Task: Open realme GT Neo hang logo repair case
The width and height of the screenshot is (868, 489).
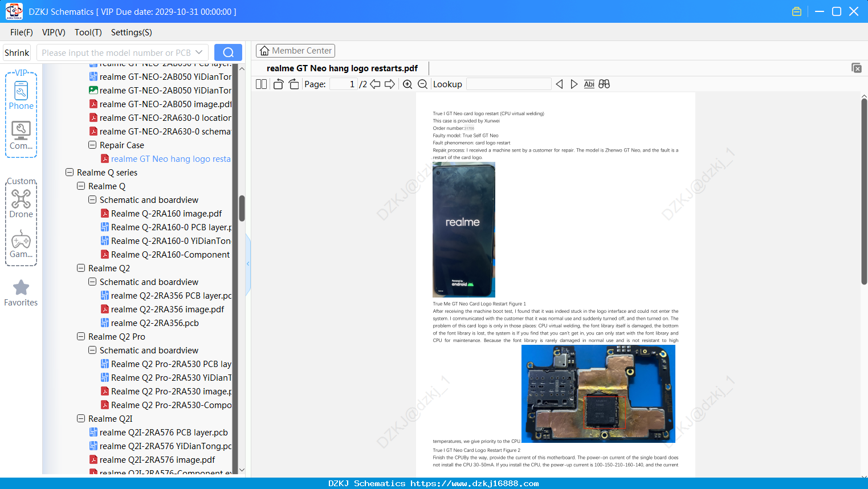Action: tap(166, 159)
